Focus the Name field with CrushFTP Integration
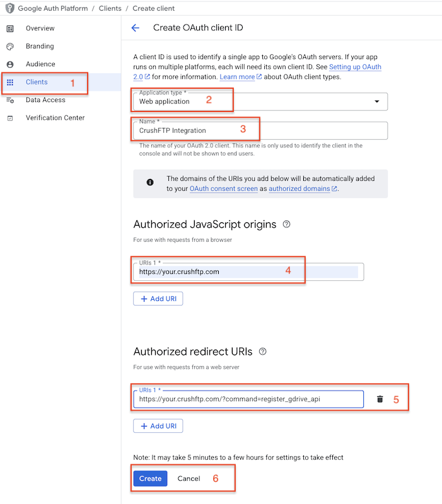Image resolution: width=442 pixels, height=504 pixels. pyautogui.click(x=260, y=131)
